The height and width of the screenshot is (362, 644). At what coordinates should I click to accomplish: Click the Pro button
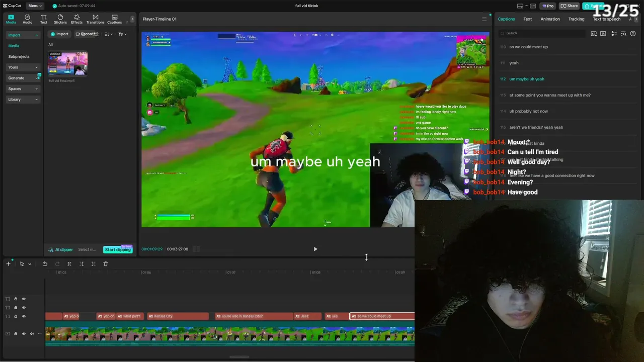point(547,6)
